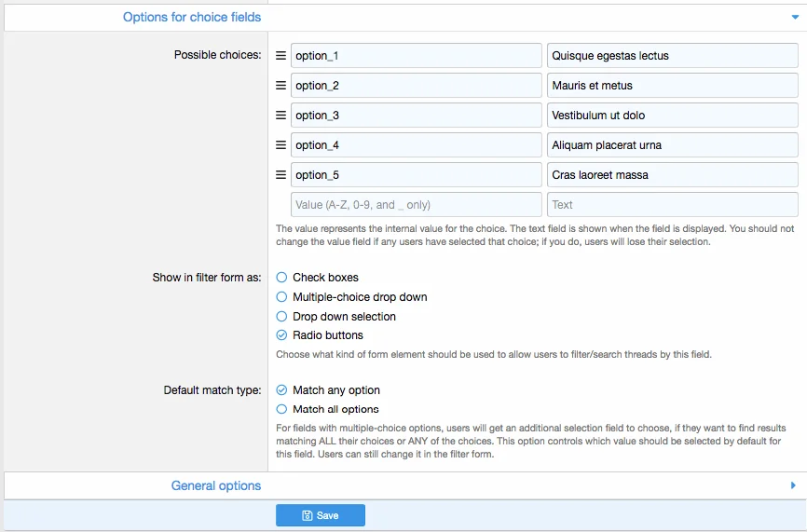Click the reorder handle next to option_3

(x=280, y=116)
